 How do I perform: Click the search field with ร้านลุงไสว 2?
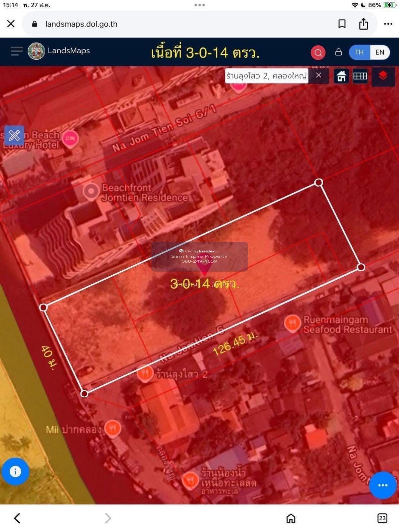click(266, 76)
